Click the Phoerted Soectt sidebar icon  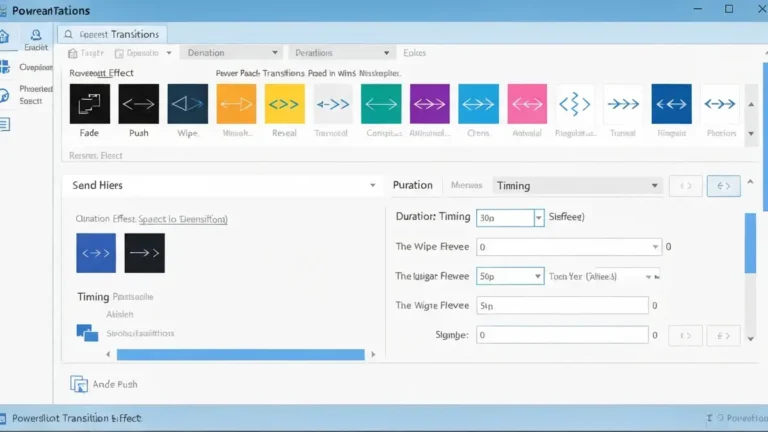pyautogui.click(x=4, y=95)
